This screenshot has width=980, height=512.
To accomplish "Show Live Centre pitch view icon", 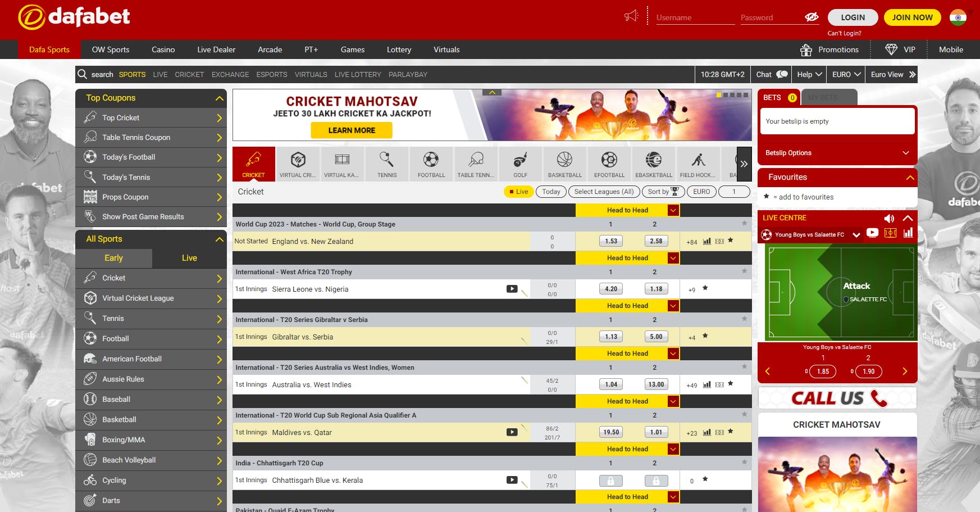I will [x=890, y=233].
